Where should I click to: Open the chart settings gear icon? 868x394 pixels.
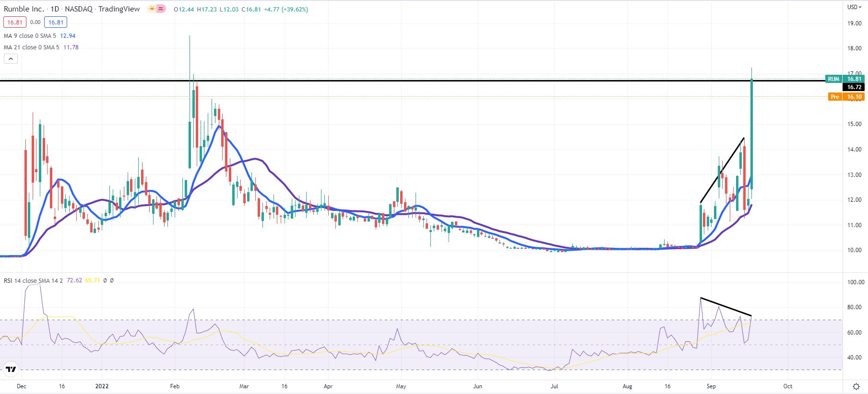click(856, 386)
